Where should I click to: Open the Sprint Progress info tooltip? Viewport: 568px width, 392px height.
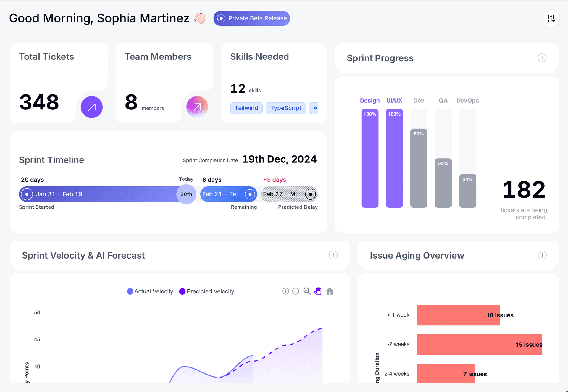[x=542, y=58]
